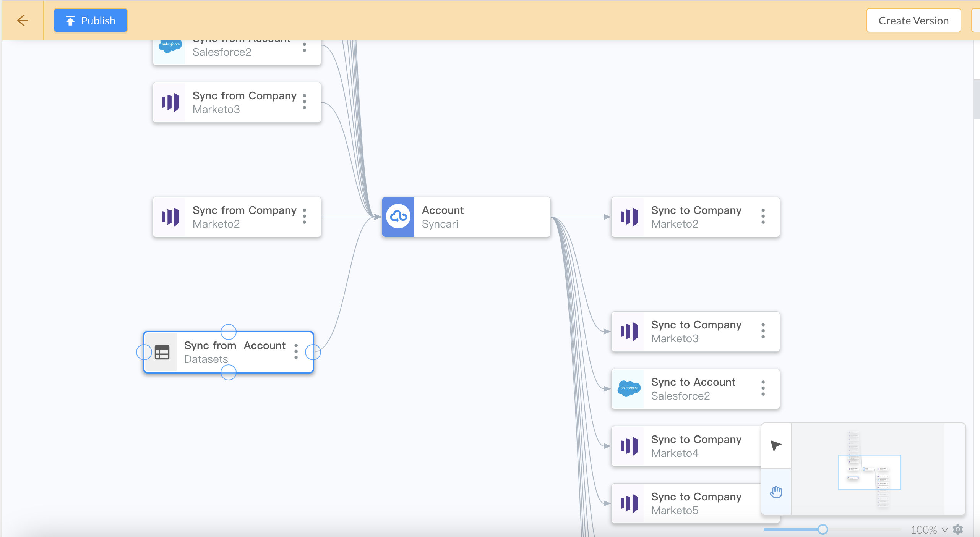Open kebab menu on Sync to Company Marketo3
This screenshot has height=537, width=980.
click(763, 331)
